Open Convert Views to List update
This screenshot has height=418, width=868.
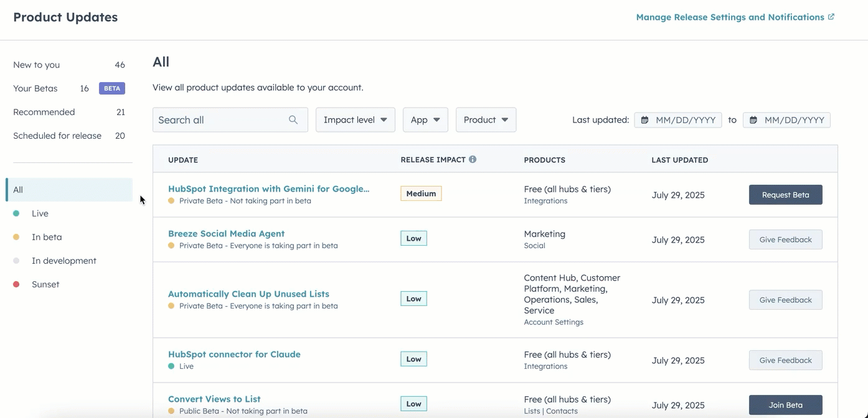click(x=214, y=399)
